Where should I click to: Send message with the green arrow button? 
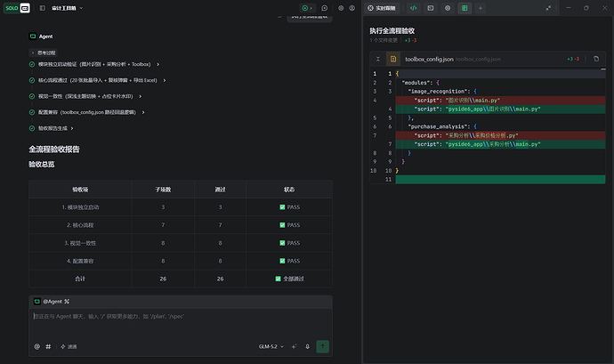(x=323, y=346)
